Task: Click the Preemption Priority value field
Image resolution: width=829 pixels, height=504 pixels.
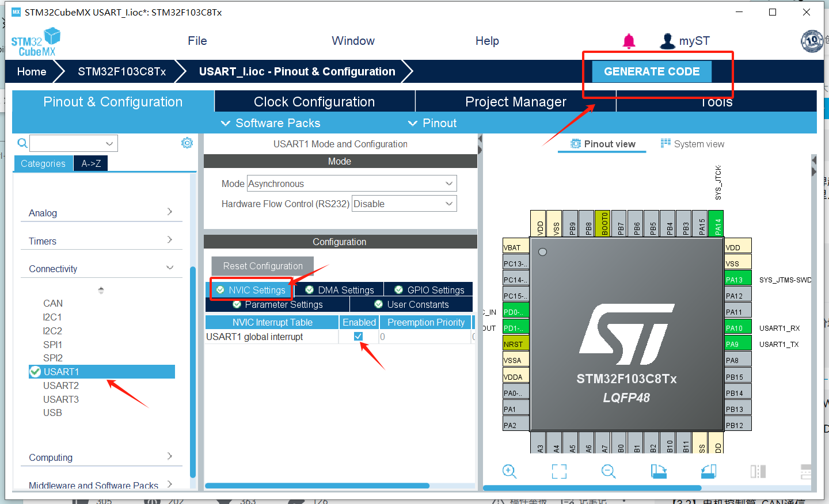Action: (425, 337)
